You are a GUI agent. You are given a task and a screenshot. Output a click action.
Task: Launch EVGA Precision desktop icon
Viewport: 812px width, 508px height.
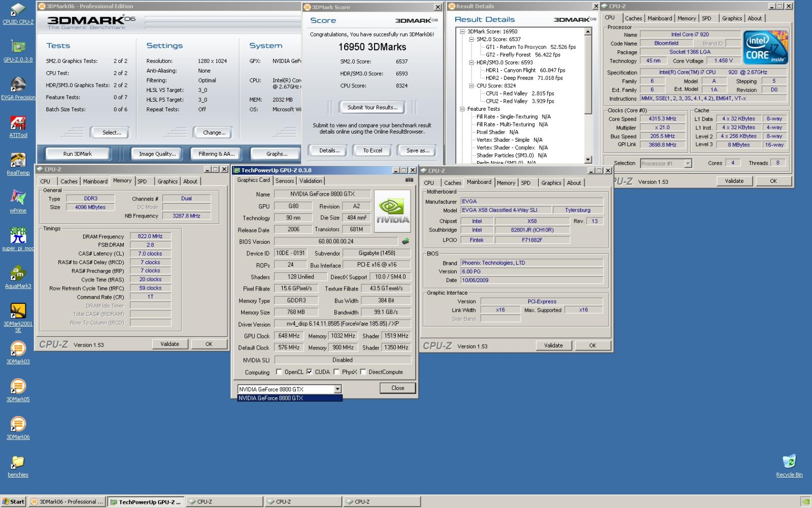[18, 88]
